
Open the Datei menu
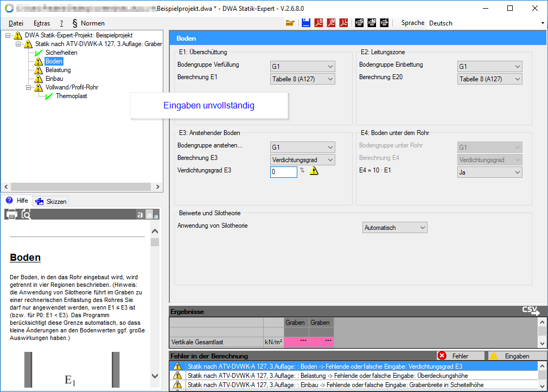click(x=16, y=23)
